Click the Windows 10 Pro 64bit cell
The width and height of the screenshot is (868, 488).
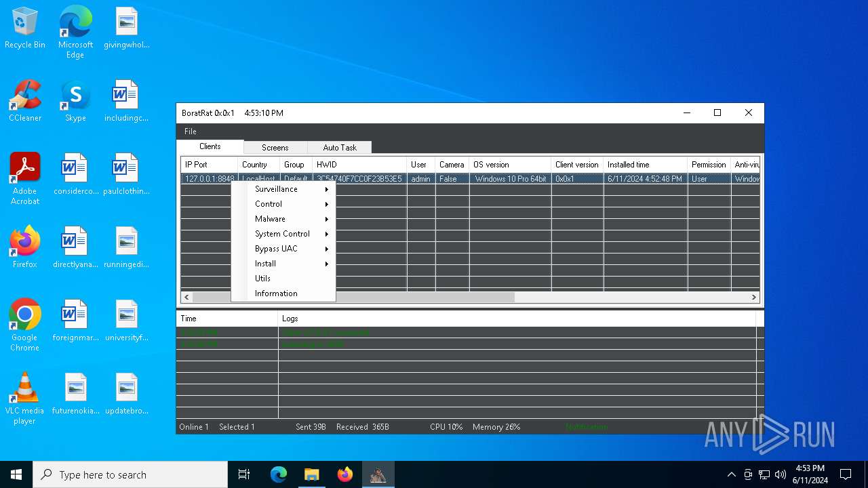[511, 179]
